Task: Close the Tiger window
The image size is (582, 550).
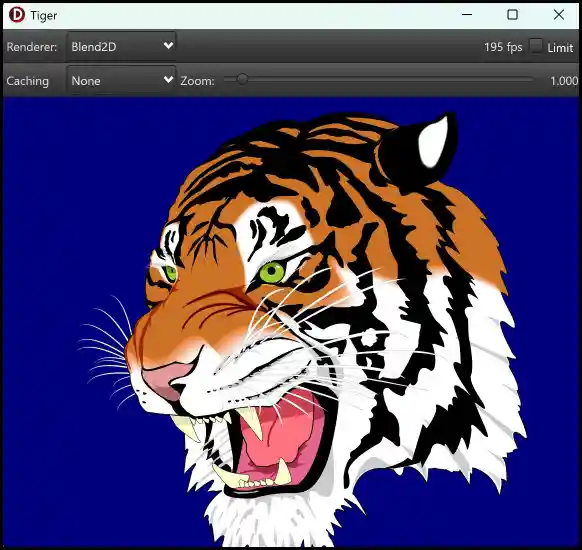Action: pos(559,15)
